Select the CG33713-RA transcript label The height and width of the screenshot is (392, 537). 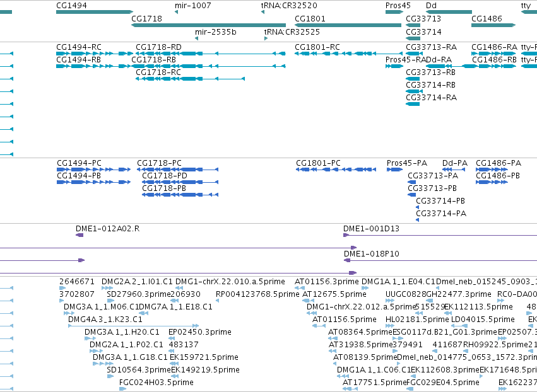431,47
